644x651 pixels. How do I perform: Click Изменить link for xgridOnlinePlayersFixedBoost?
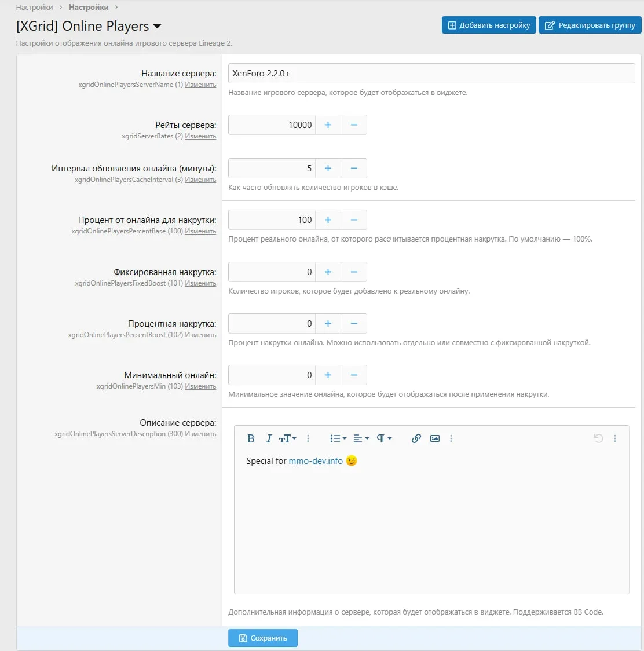pyautogui.click(x=200, y=283)
